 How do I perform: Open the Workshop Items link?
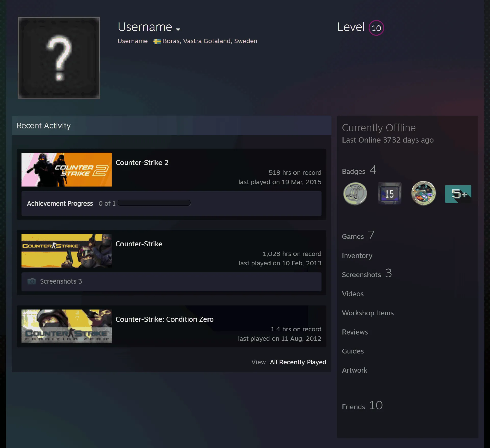click(x=368, y=313)
